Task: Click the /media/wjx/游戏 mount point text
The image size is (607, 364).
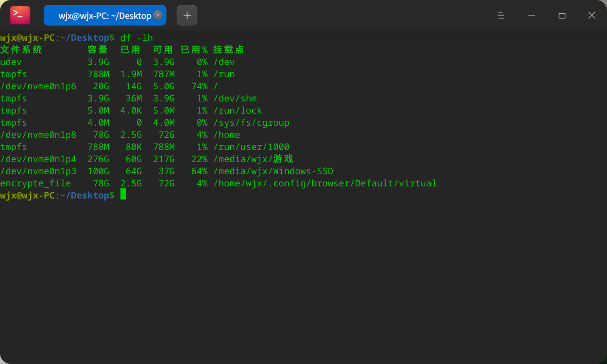Action: pyautogui.click(x=253, y=159)
